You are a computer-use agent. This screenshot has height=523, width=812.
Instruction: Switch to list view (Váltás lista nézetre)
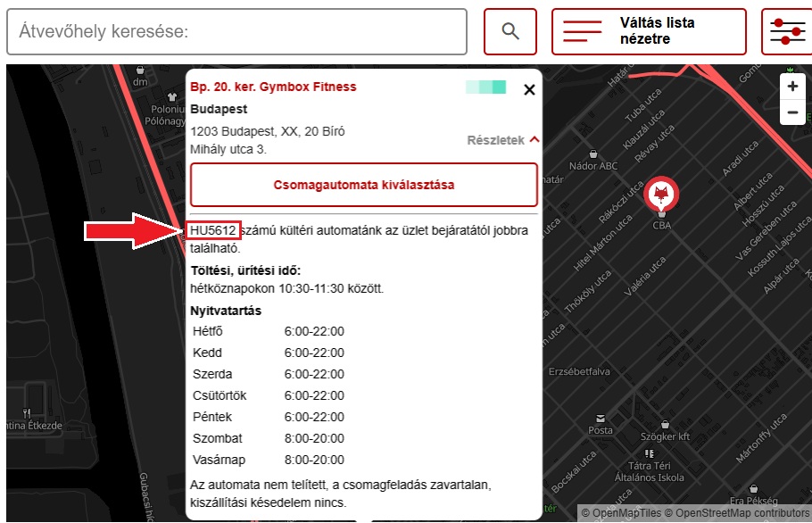coord(649,32)
